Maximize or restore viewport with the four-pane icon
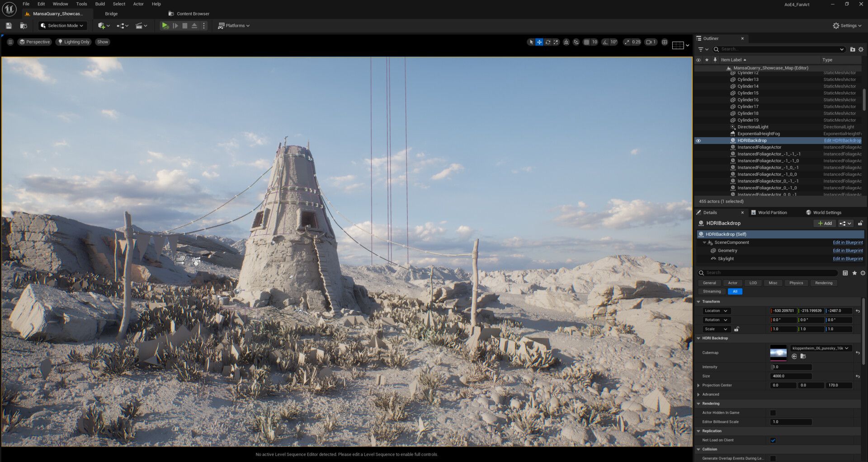The image size is (868, 462). [x=665, y=42]
